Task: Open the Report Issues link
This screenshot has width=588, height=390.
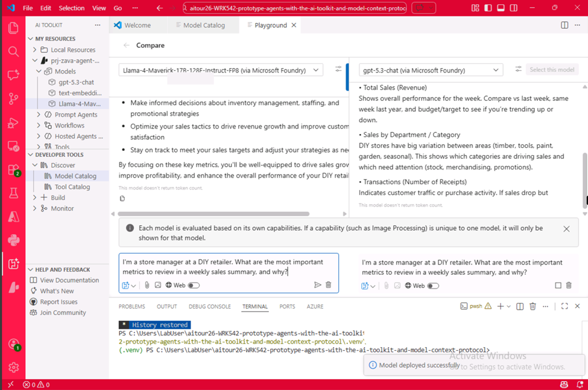Action: click(58, 302)
